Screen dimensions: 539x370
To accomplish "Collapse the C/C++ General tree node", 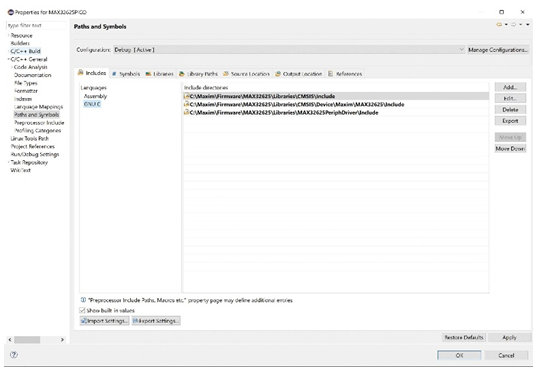I will pyautogui.click(x=9, y=59).
